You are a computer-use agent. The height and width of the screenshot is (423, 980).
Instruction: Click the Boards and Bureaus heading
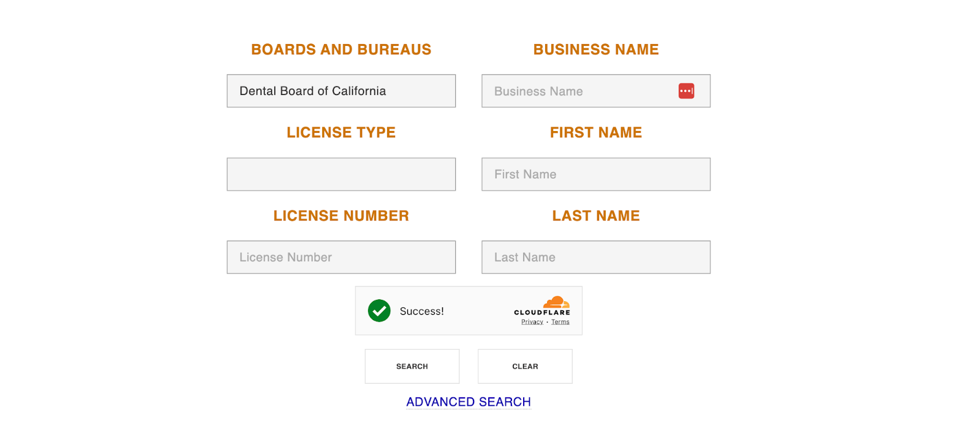341,50
